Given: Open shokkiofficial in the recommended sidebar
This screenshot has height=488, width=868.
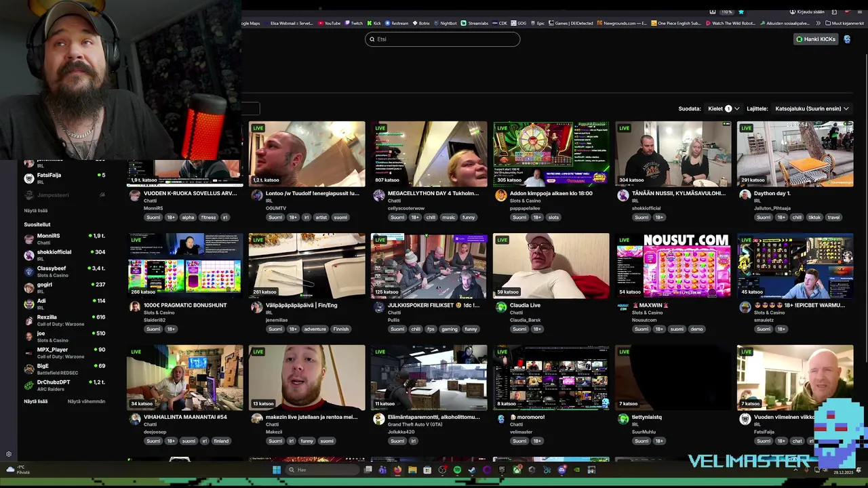Looking at the screenshot, I should click(64, 255).
